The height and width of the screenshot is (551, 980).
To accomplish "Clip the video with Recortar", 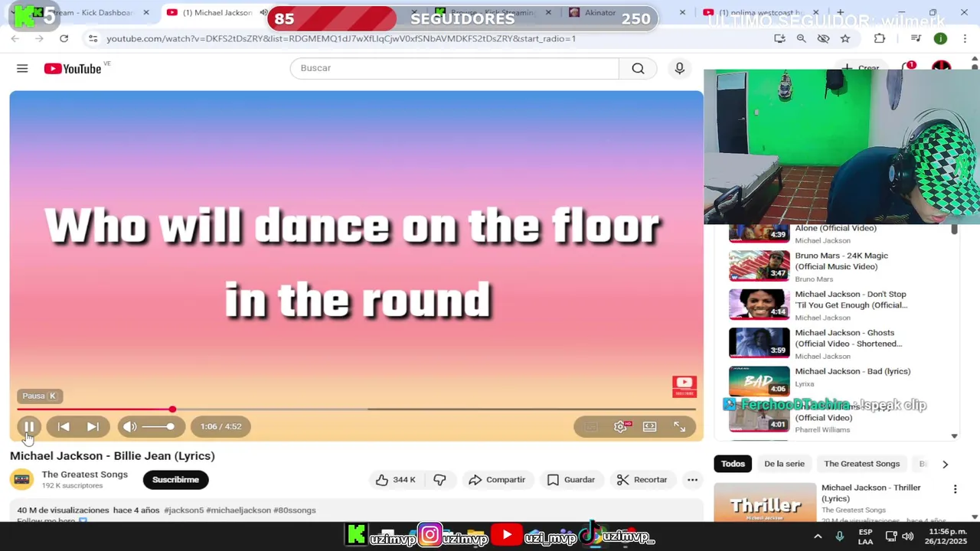I will pyautogui.click(x=642, y=480).
